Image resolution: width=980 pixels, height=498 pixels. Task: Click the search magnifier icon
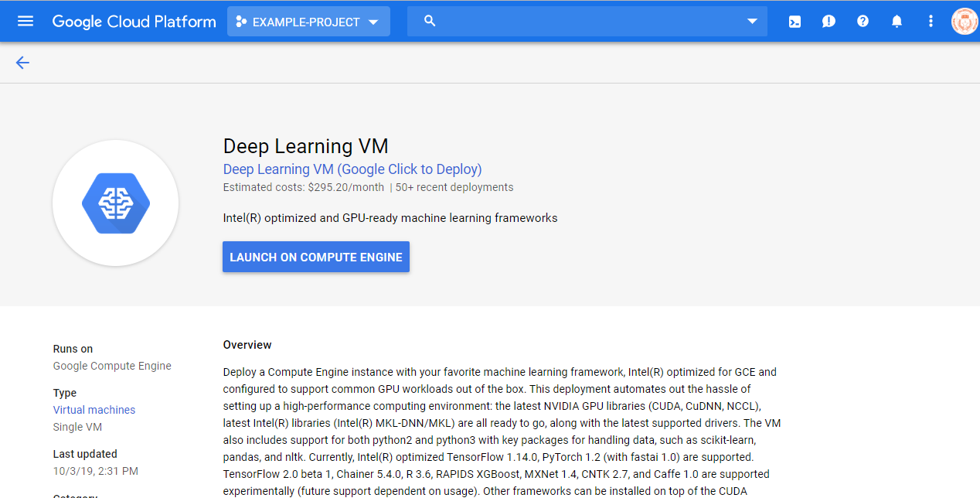click(430, 22)
